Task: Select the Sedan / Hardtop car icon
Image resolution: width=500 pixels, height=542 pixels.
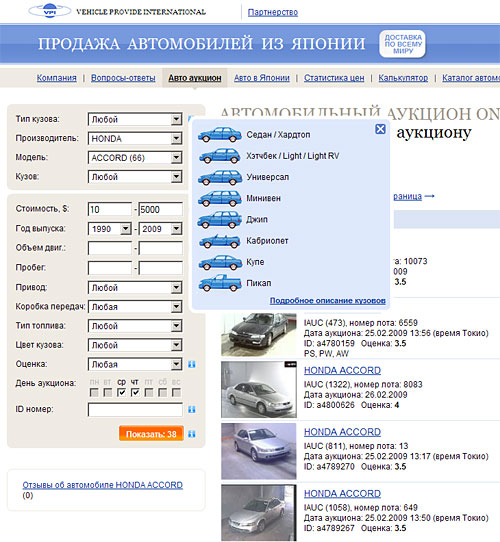Action: click(x=220, y=135)
